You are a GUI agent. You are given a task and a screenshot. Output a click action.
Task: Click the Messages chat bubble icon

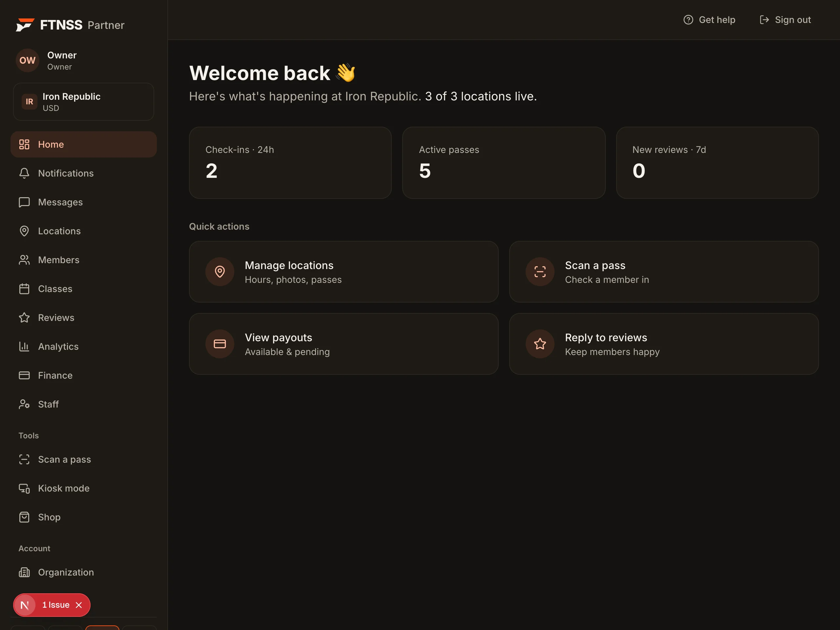pyautogui.click(x=24, y=202)
